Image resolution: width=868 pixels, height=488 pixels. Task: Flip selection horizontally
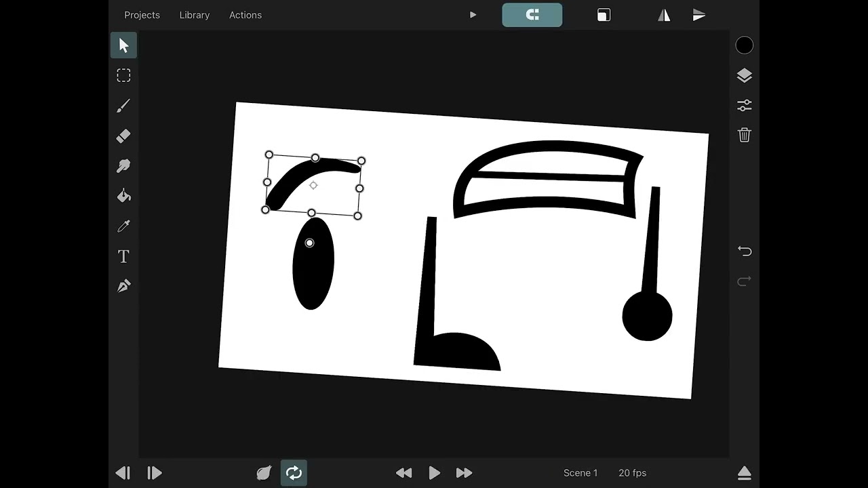[664, 15]
